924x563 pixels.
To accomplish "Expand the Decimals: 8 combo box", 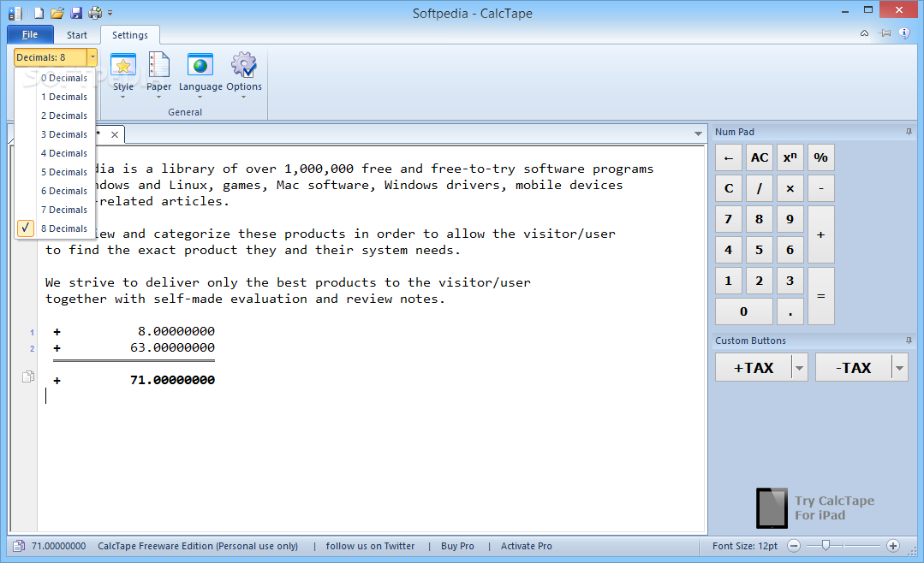I will 92,57.
